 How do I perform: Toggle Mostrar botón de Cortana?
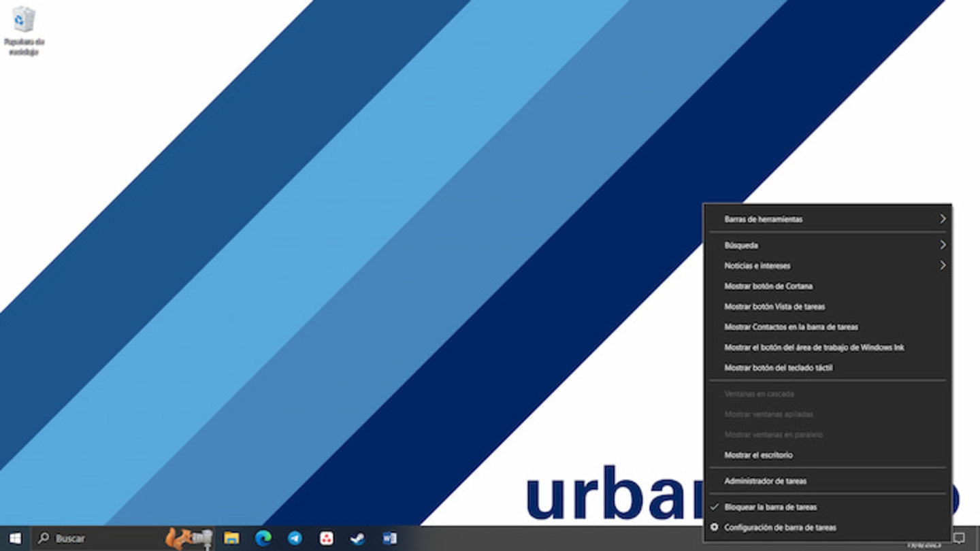click(827, 286)
